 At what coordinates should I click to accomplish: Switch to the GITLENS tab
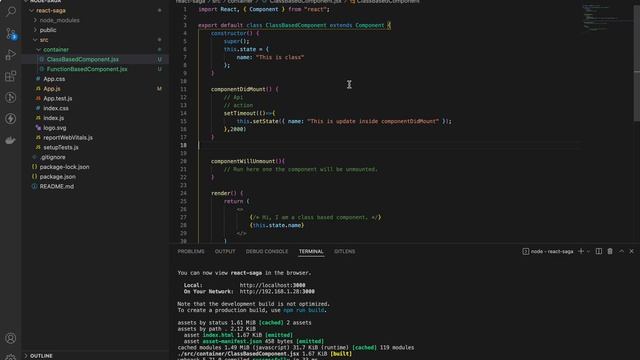pos(344,251)
